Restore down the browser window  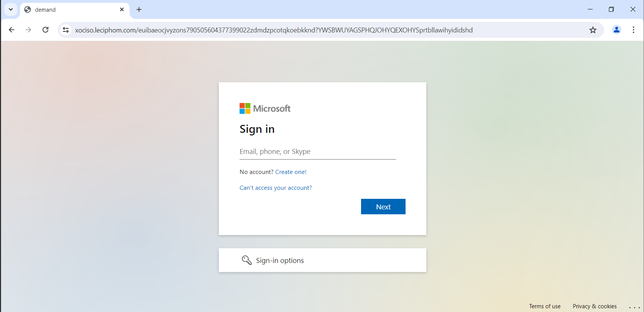612,9
